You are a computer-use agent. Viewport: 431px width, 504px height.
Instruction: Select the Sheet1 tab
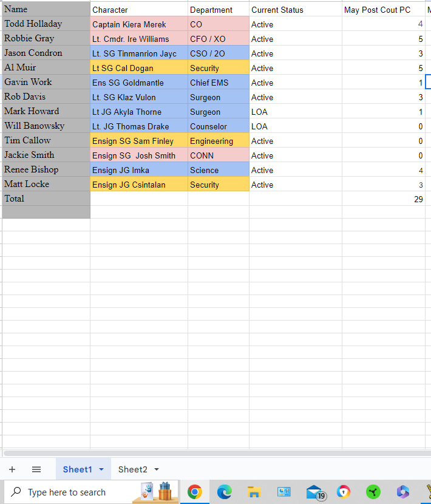(77, 469)
